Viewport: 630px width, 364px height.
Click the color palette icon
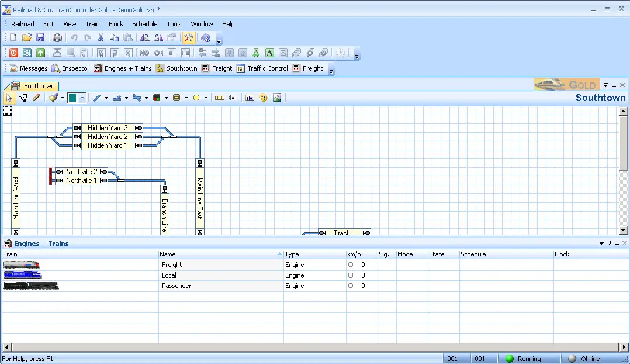click(x=264, y=98)
